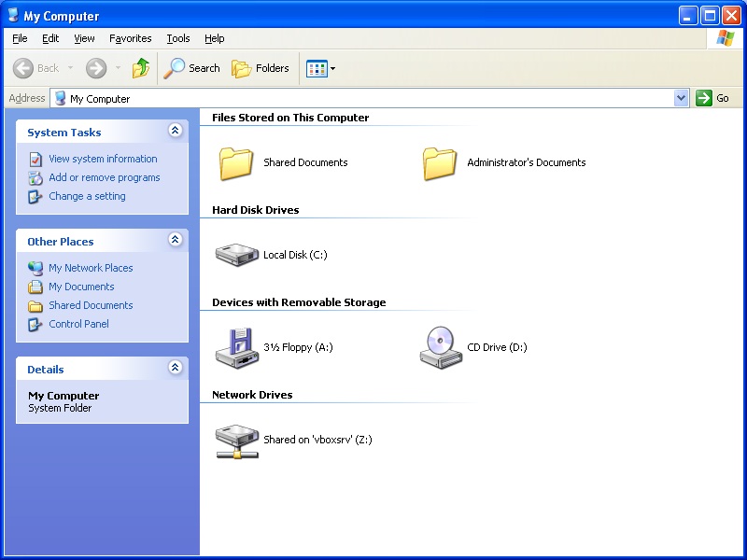This screenshot has width=747, height=560.
Task: Select the network drive (Z:) icon
Action: click(237, 441)
